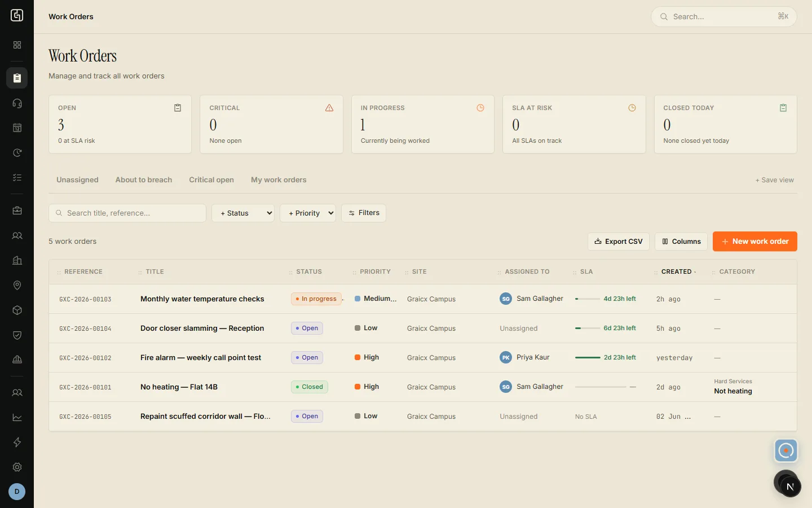Click the title Fire alarm — weekly call point test
This screenshot has width=812, height=508.
coord(201,358)
